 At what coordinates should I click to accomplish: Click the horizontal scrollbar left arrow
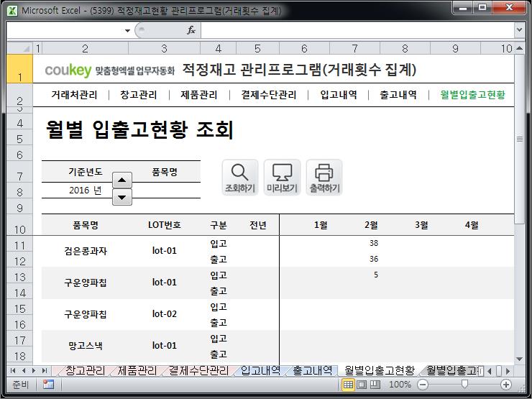coord(490,371)
